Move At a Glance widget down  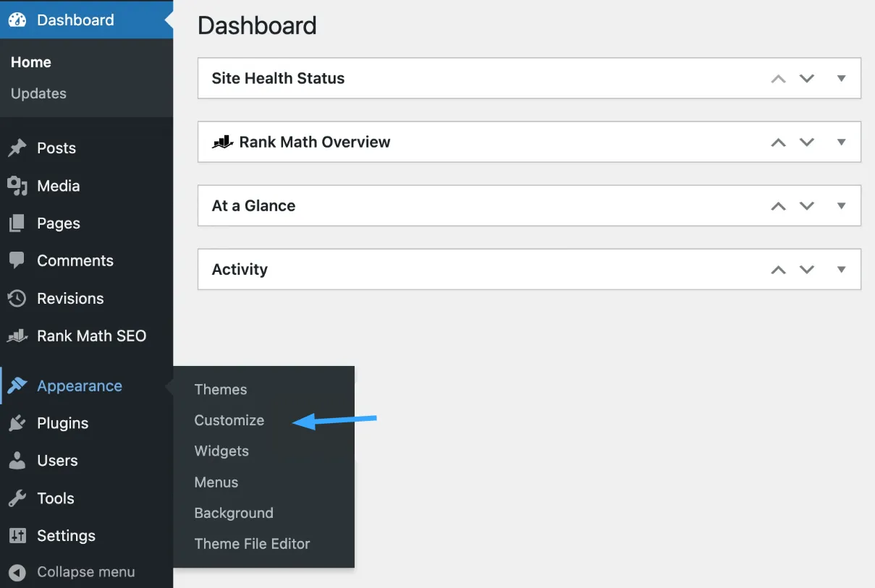click(807, 205)
